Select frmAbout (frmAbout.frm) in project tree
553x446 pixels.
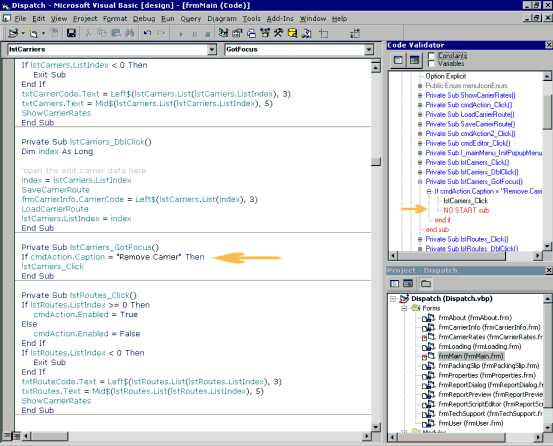pos(475,318)
